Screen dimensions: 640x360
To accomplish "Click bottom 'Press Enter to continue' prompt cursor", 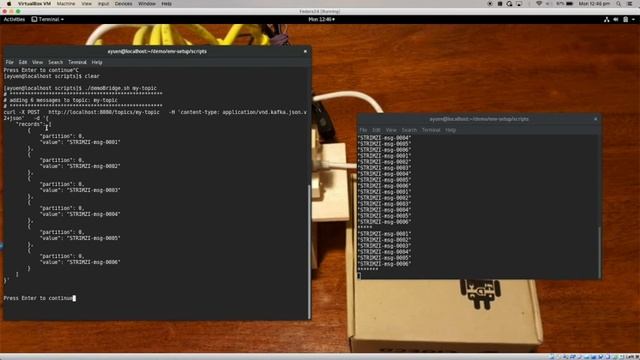I will tap(74, 298).
